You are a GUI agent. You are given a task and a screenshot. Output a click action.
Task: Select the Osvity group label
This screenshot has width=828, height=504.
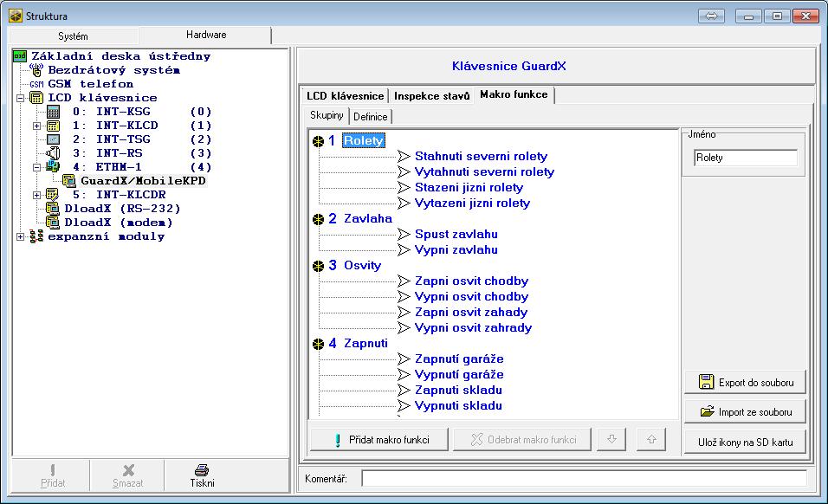click(x=362, y=266)
